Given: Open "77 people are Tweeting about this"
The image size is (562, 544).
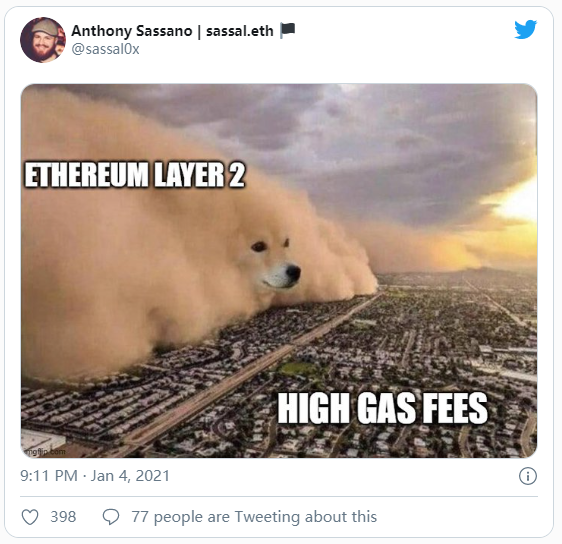Looking at the screenshot, I should 254,517.
